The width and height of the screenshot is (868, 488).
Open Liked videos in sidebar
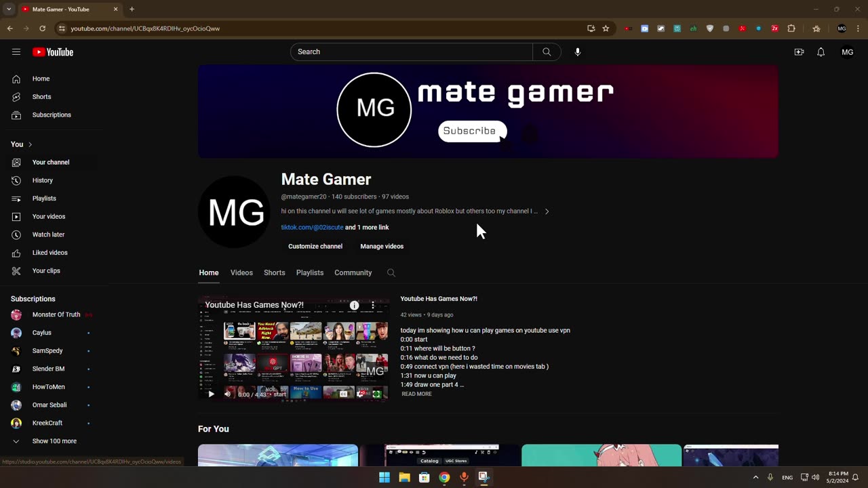51,253
